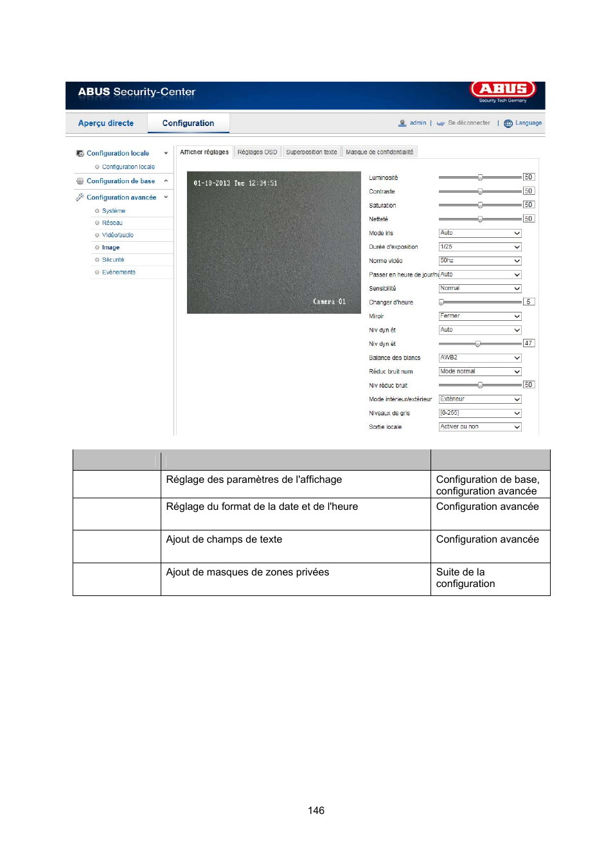The image size is (613, 868).
Task: Click the Contraste slider
Action: (480, 192)
